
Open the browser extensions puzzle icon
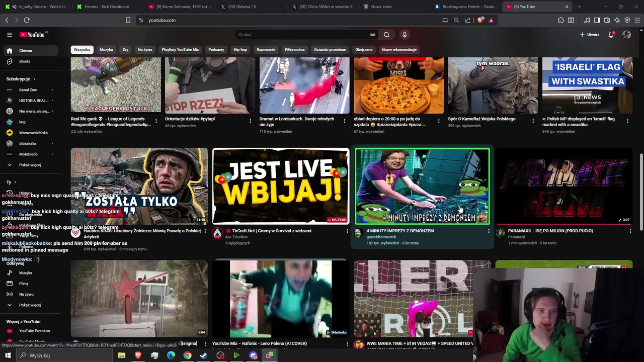[561, 20]
